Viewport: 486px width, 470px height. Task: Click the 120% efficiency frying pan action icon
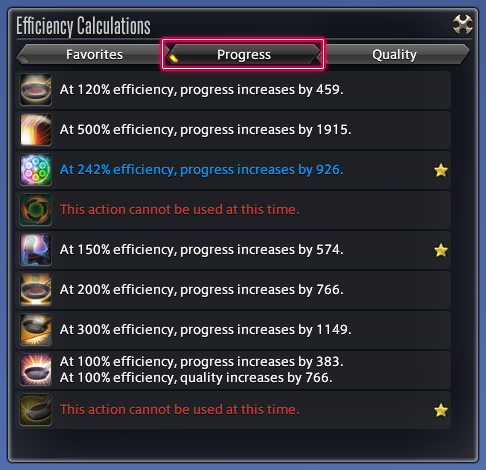[36, 90]
